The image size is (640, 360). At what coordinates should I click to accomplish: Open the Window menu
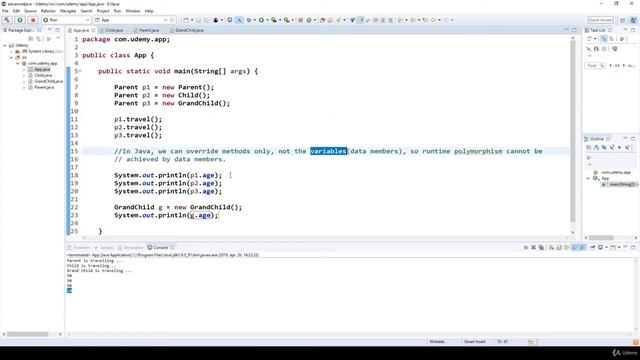pyautogui.click(x=133, y=11)
